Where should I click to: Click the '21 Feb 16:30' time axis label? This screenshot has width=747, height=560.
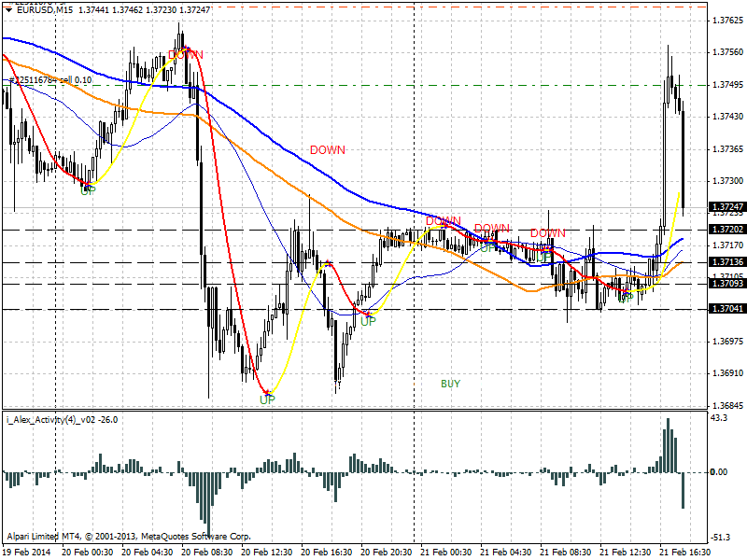pyautogui.click(x=684, y=553)
